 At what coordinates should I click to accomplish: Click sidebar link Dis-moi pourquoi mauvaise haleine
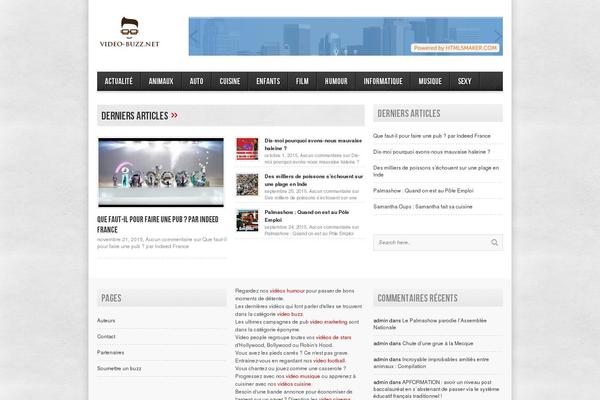(x=431, y=152)
